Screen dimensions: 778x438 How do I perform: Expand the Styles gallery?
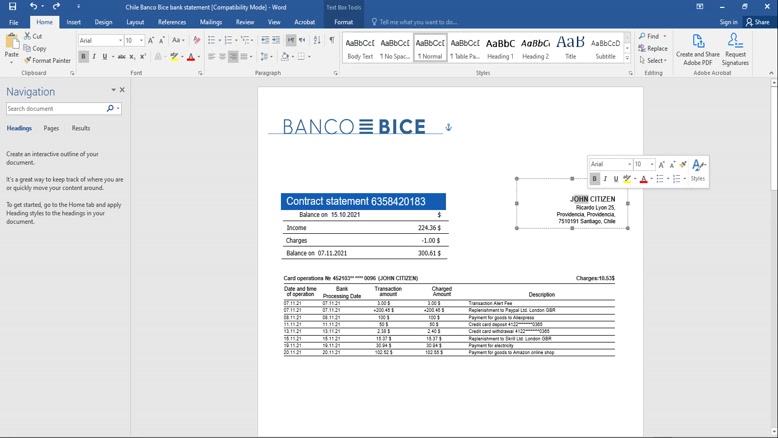pyautogui.click(x=627, y=59)
